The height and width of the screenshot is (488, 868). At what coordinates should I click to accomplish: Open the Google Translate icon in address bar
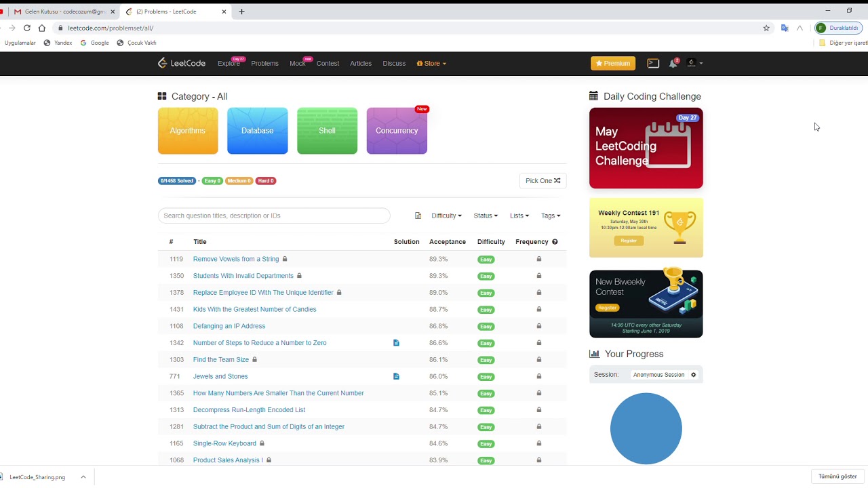(x=785, y=28)
